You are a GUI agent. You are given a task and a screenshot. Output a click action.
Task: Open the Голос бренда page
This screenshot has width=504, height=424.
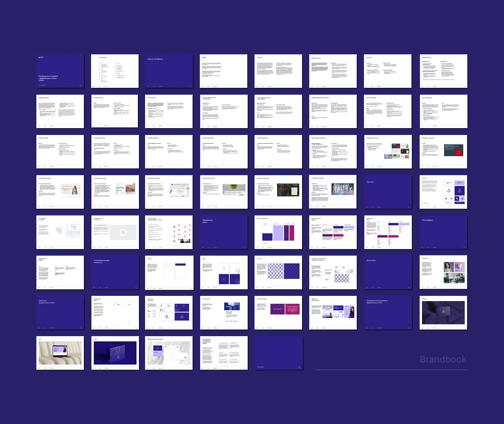coord(170,111)
